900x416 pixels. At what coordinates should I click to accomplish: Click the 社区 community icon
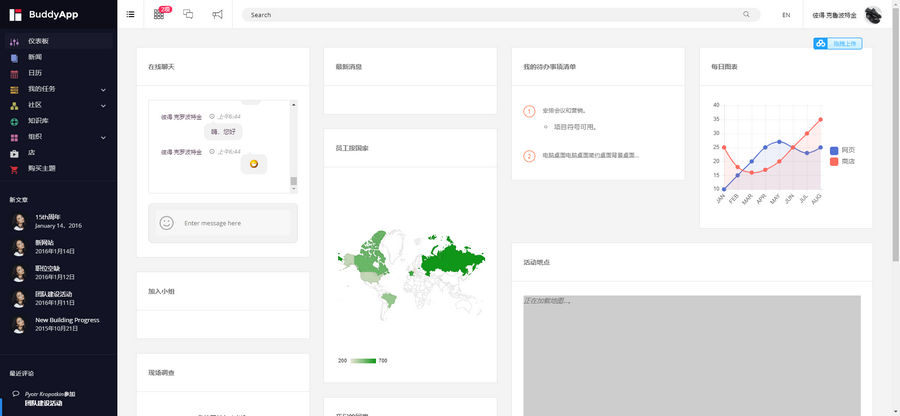point(14,106)
